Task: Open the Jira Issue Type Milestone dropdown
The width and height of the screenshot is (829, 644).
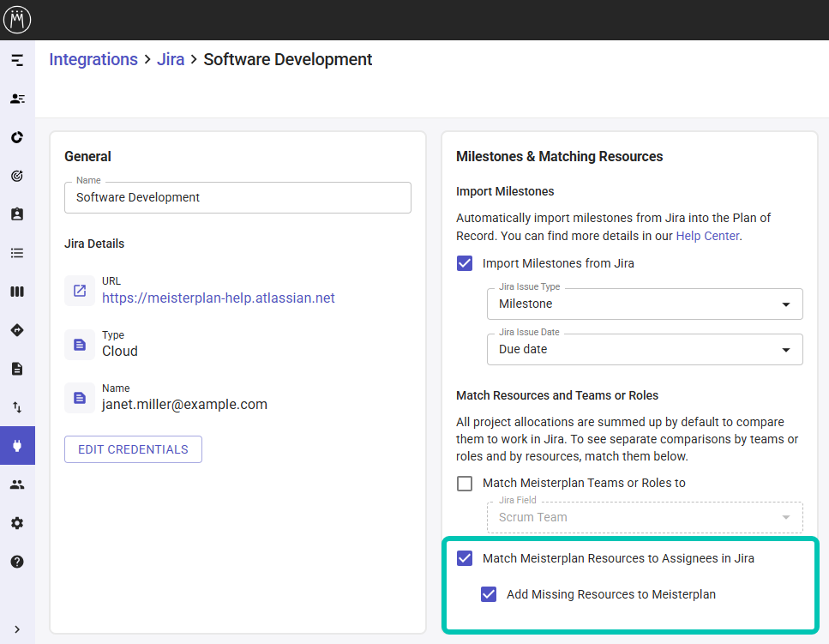Action: pyautogui.click(x=645, y=304)
